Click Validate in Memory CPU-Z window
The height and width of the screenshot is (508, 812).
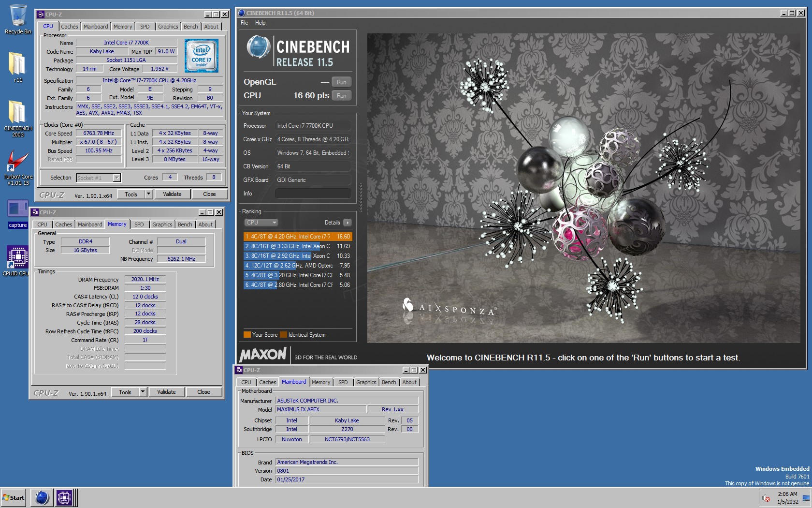[166, 392]
